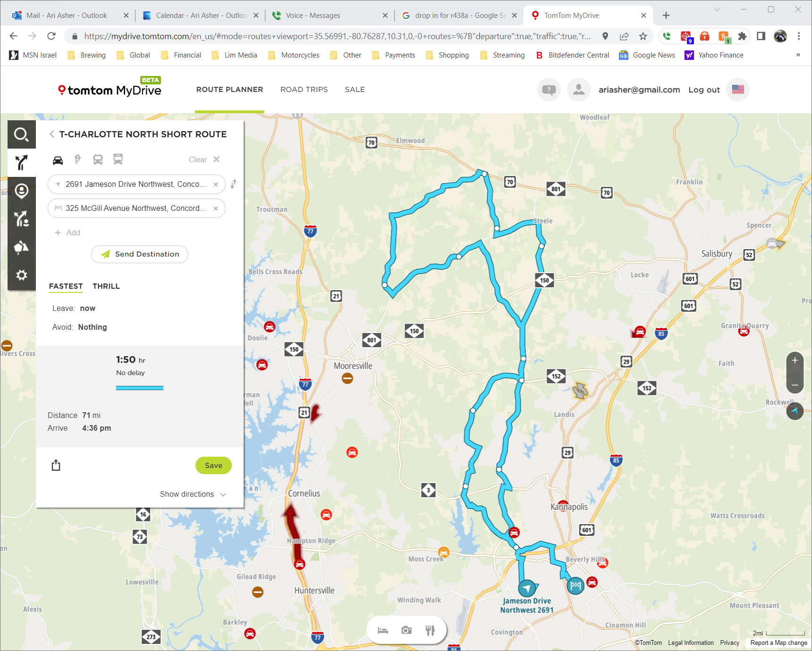Screen dimensions: 812x651
Task: Select the FASTEST route tab
Action: click(66, 286)
